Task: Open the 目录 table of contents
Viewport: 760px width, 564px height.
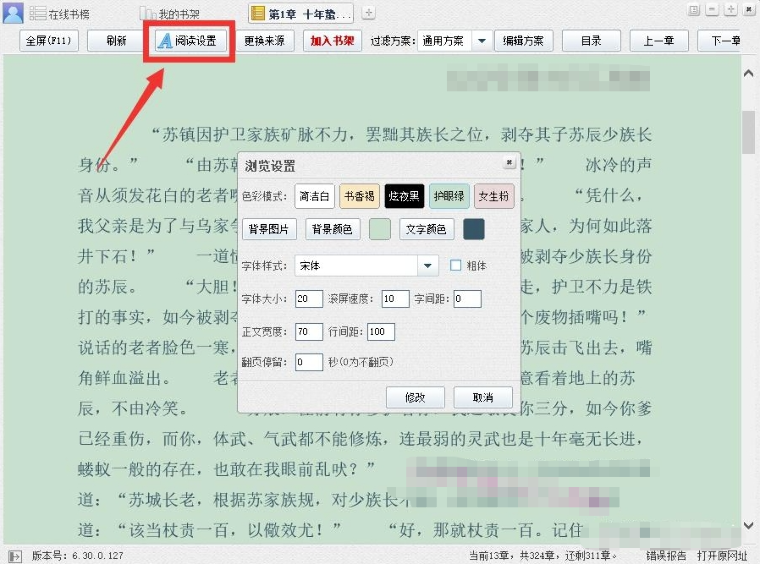Action: pyautogui.click(x=591, y=40)
